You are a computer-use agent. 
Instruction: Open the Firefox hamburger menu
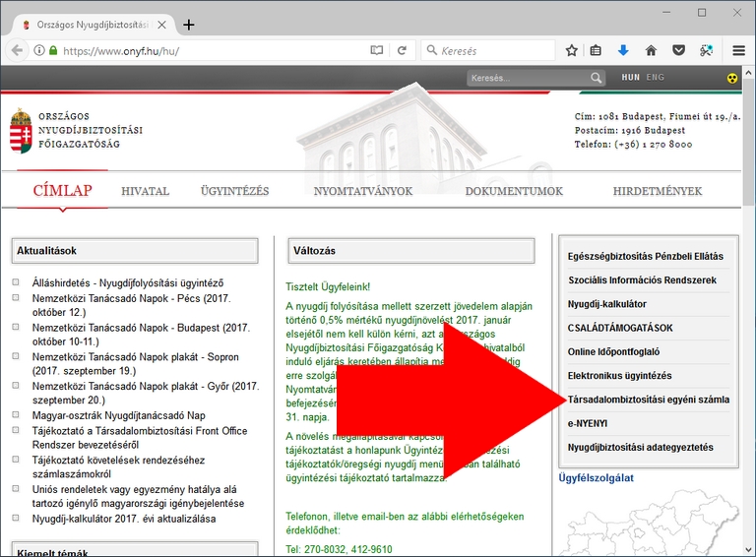[x=738, y=50]
